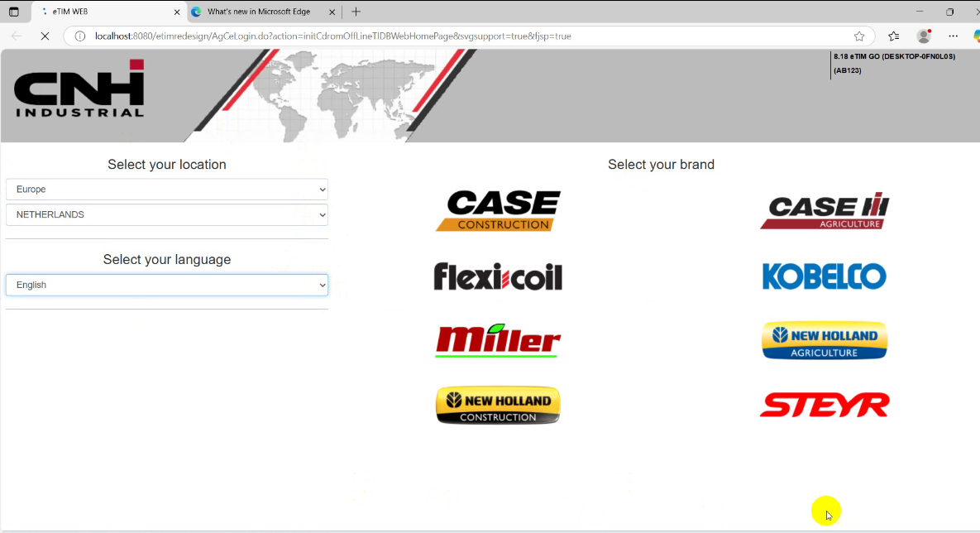The image size is (980, 533).
Task: Go back to previous page
Action: (17, 36)
